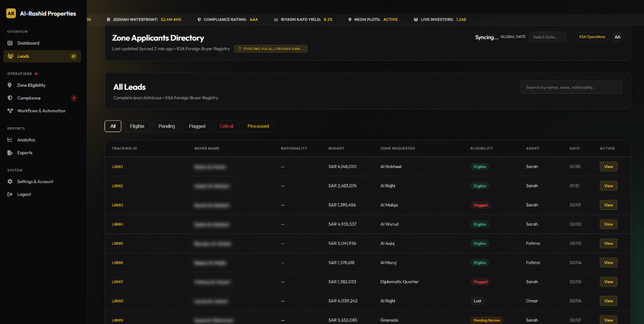Click the Compliance shield icon
The width and height of the screenshot is (644, 324).
click(x=10, y=98)
